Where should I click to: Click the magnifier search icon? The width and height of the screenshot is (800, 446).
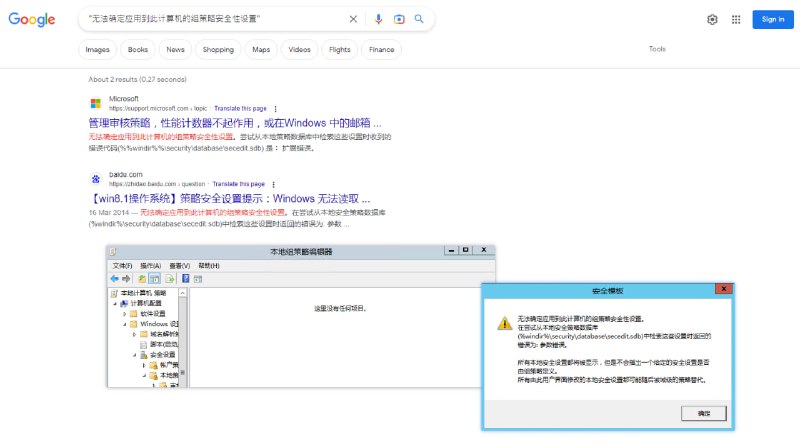(419, 19)
